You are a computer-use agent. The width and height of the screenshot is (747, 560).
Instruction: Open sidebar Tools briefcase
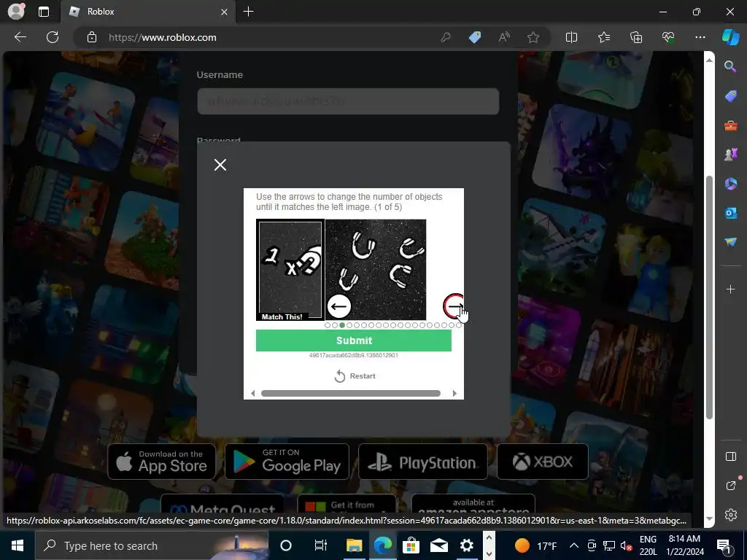(x=730, y=125)
